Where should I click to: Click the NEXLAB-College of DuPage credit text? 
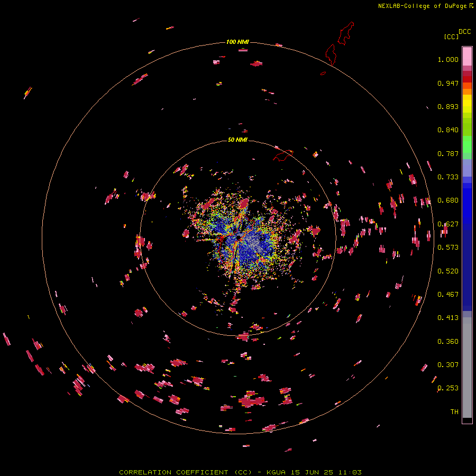pos(422,6)
